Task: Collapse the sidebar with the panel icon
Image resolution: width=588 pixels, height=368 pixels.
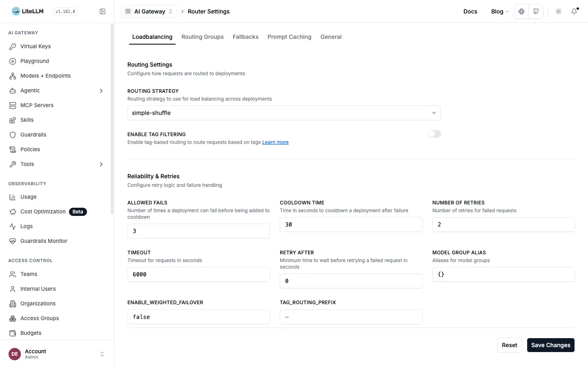Action: click(102, 11)
